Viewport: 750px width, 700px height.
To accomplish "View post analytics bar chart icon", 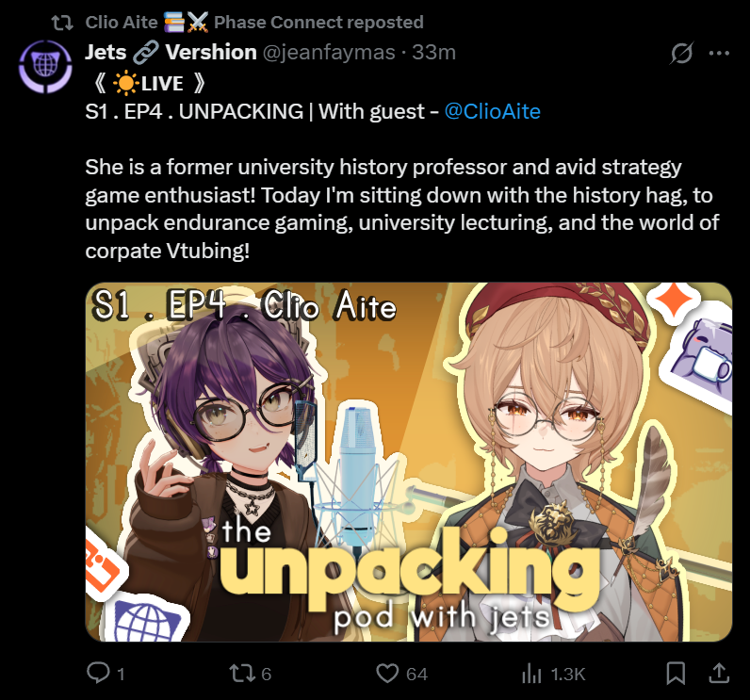I will 531,674.
